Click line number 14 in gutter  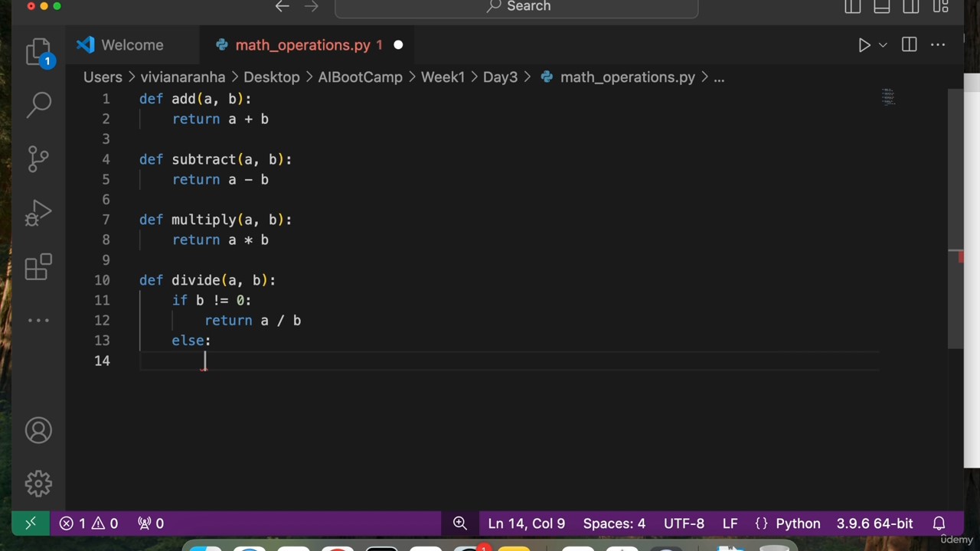[x=102, y=360]
